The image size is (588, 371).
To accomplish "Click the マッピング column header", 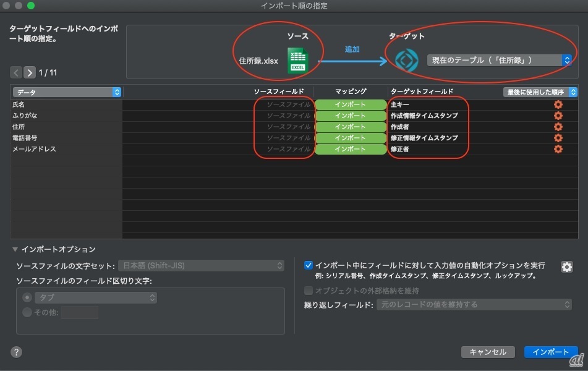I will click(350, 92).
